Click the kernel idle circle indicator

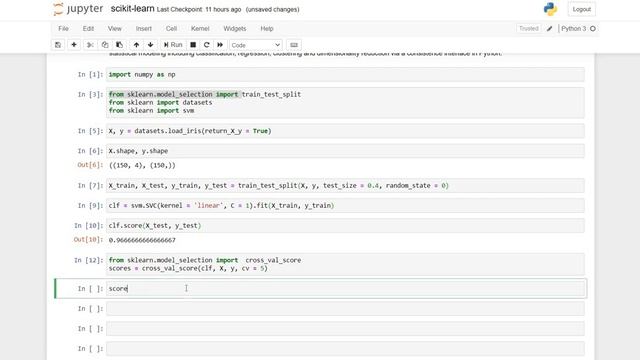point(593,29)
